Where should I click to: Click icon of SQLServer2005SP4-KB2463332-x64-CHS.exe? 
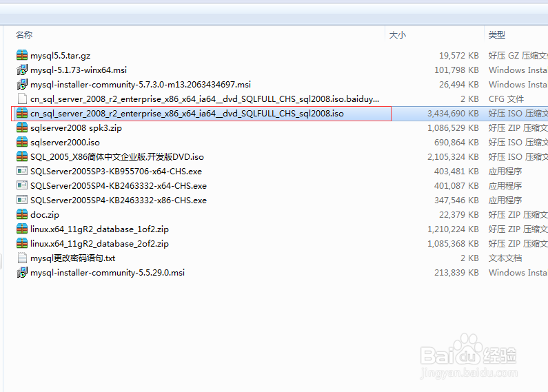22,185
